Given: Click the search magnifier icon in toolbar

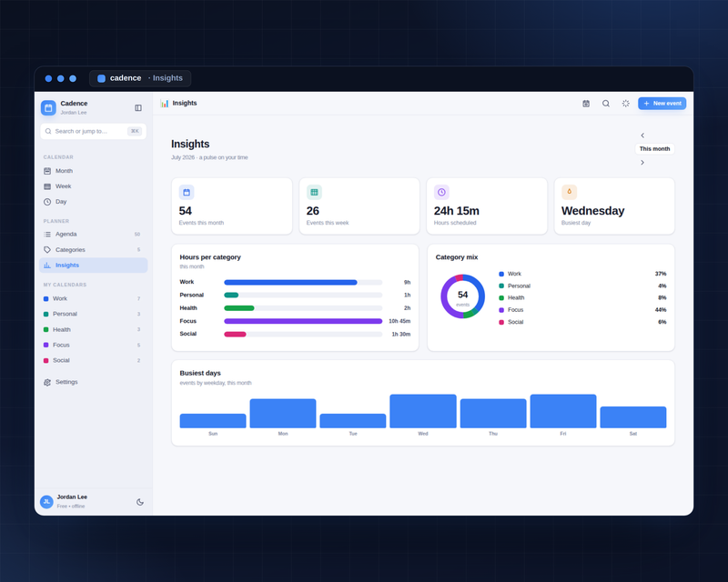Looking at the screenshot, I should (606, 104).
